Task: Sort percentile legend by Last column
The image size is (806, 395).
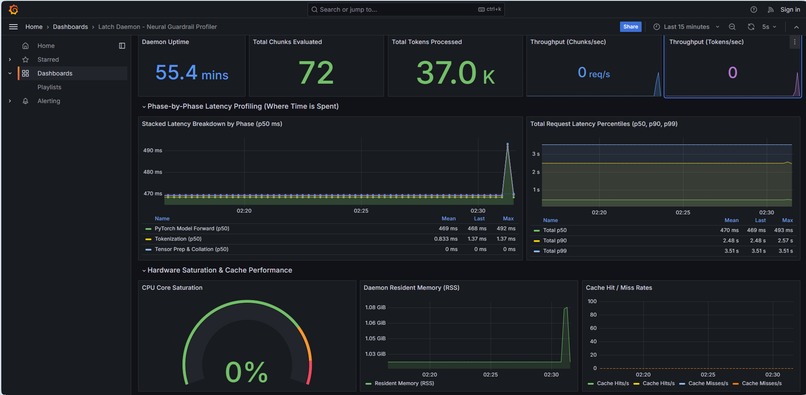Action: tap(760, 220)
